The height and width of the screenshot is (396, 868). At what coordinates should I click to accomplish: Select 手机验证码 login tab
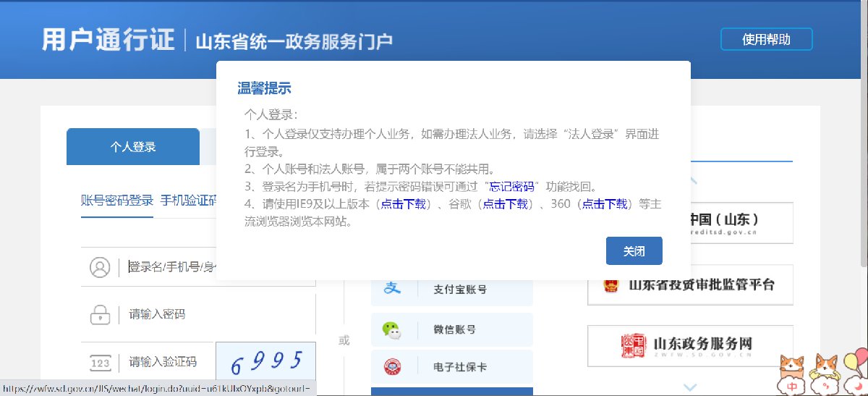click(x=189, y=200)
